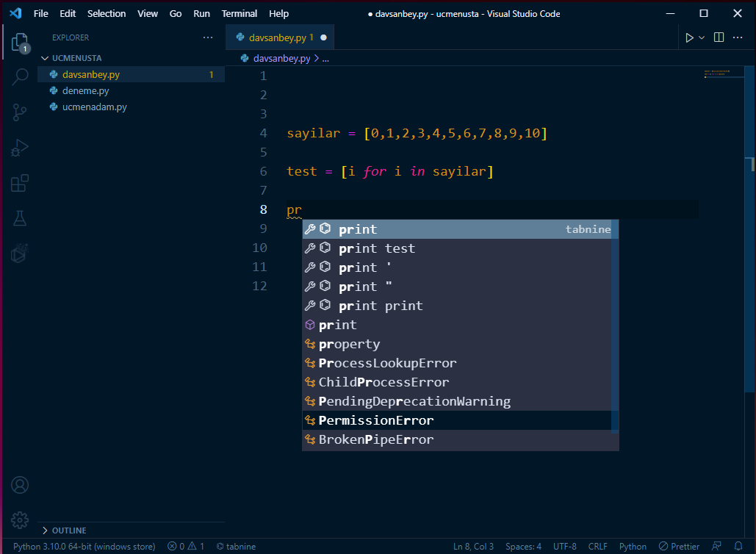Open the Help menu

tap(278, 13)
